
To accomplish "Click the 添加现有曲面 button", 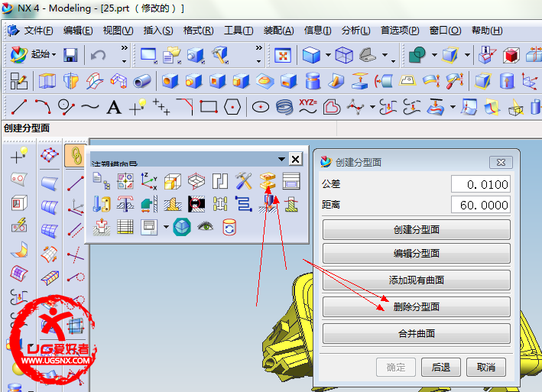I will 416,280.
